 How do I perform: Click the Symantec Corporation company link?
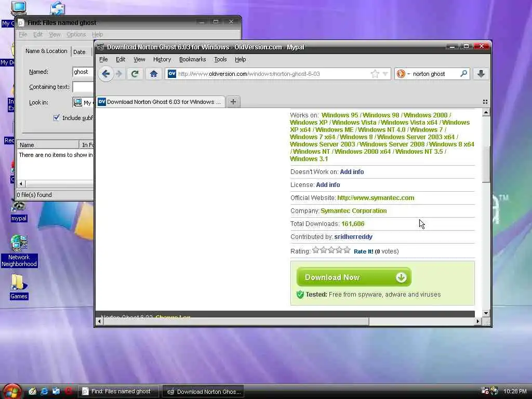[x=353, y=211]
